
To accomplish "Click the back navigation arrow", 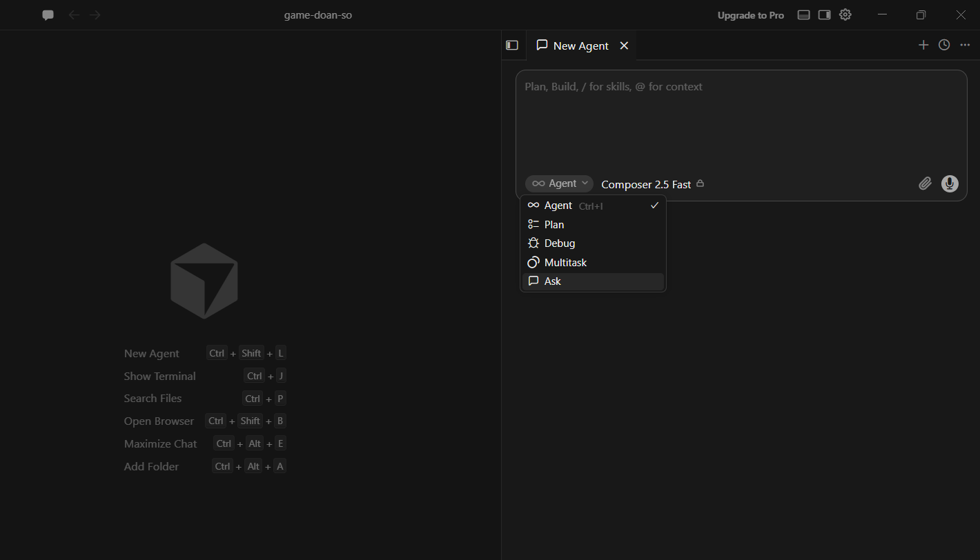I will point(74,14).
